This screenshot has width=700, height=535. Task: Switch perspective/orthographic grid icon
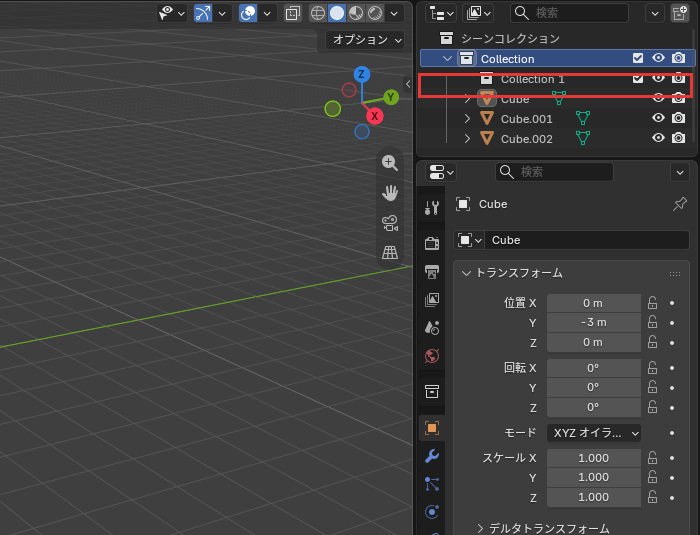390,252
